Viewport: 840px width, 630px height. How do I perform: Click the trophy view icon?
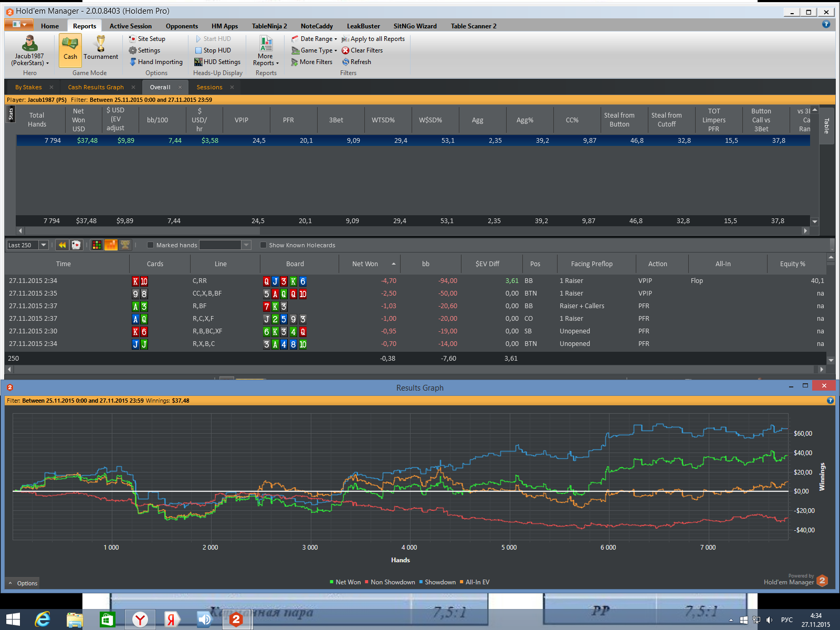[x=125, y=245]
